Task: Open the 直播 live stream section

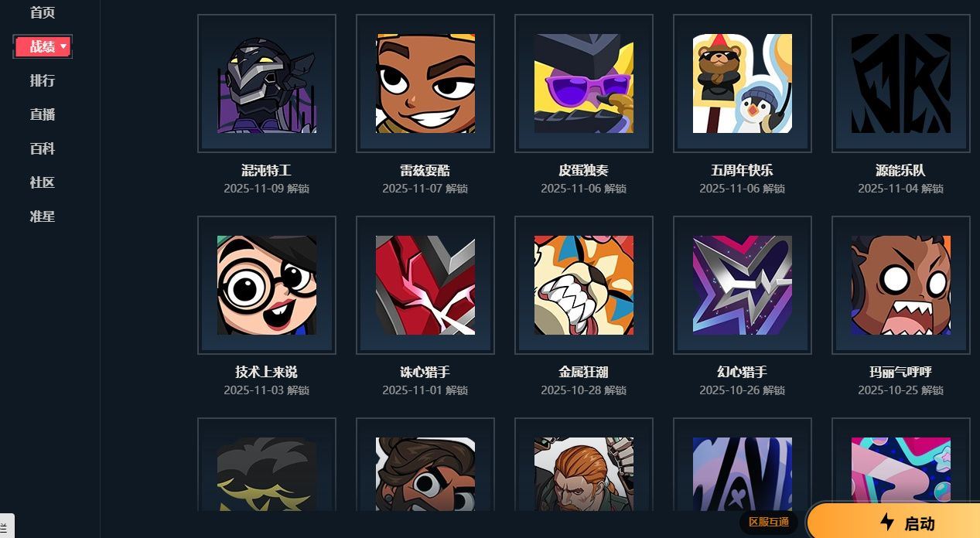Action: click(43, 114)
